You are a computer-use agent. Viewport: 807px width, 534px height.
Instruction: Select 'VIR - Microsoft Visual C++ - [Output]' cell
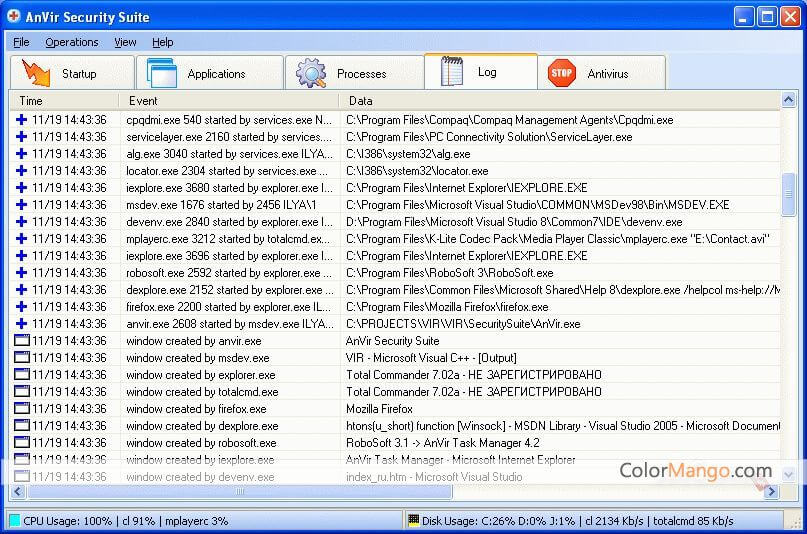431,358
